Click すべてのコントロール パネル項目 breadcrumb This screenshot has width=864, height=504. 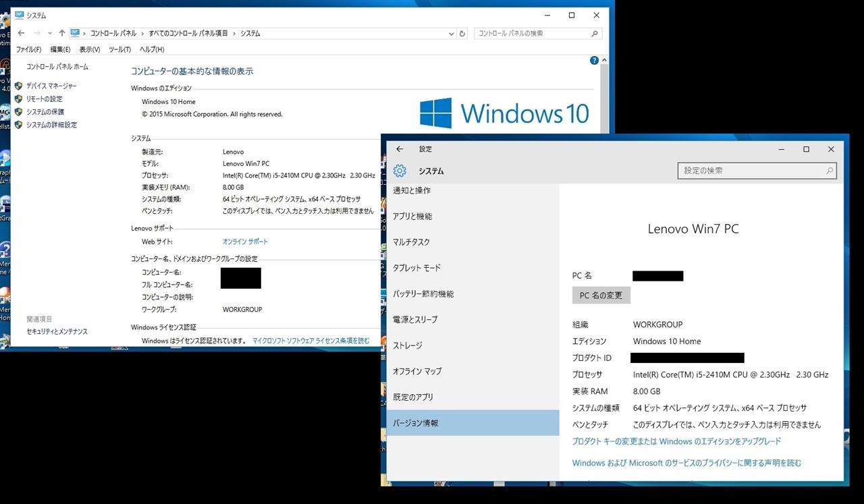pos(189,33)
